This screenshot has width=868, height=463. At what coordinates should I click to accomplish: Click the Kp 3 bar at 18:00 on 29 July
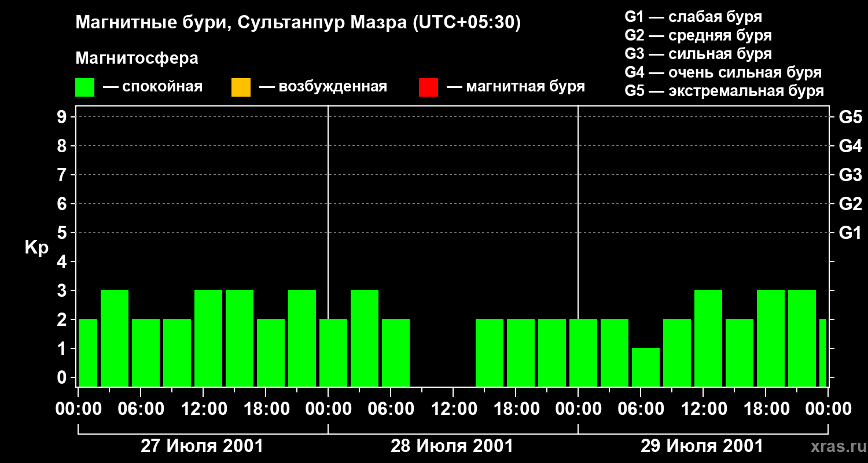[771, 338]
